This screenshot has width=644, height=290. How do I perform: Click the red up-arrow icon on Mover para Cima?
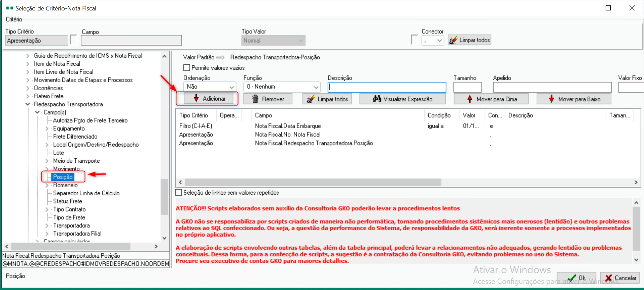tap(470, 99)
